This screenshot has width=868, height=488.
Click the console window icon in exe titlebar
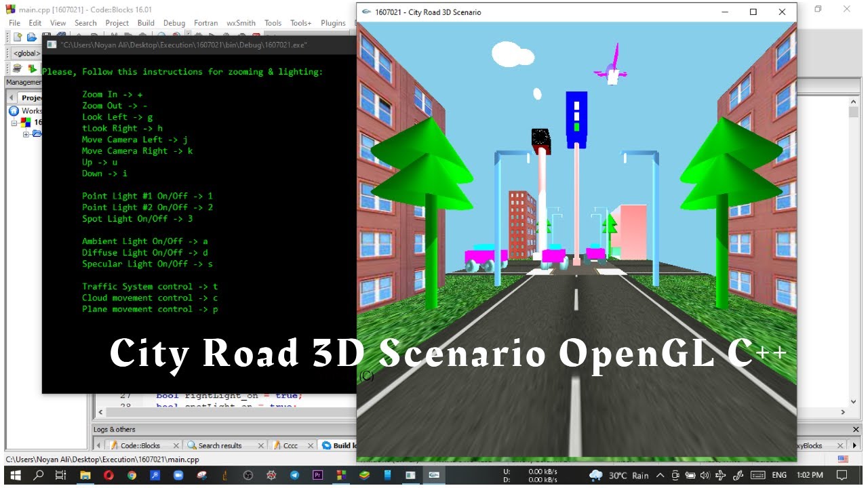click(x=52, y=45)
